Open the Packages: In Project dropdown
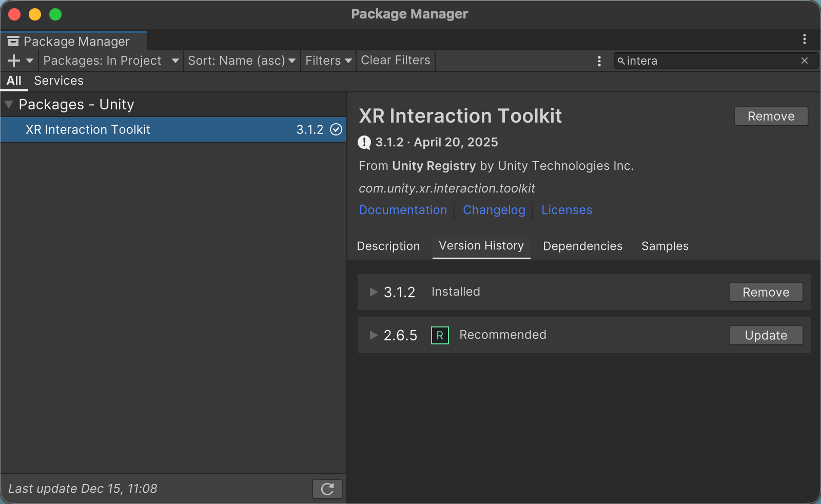821x504 pixels. (x=111, y=61)
